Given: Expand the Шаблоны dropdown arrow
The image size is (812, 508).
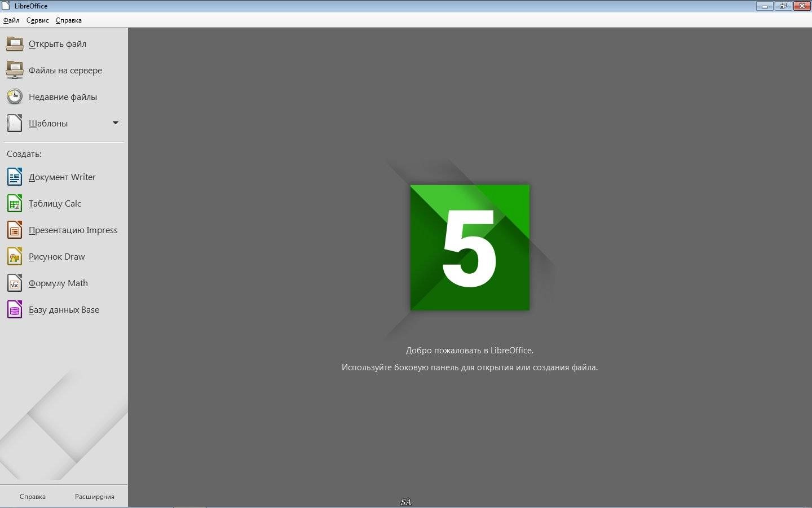Looking at the screenshot, I should 116,123.
